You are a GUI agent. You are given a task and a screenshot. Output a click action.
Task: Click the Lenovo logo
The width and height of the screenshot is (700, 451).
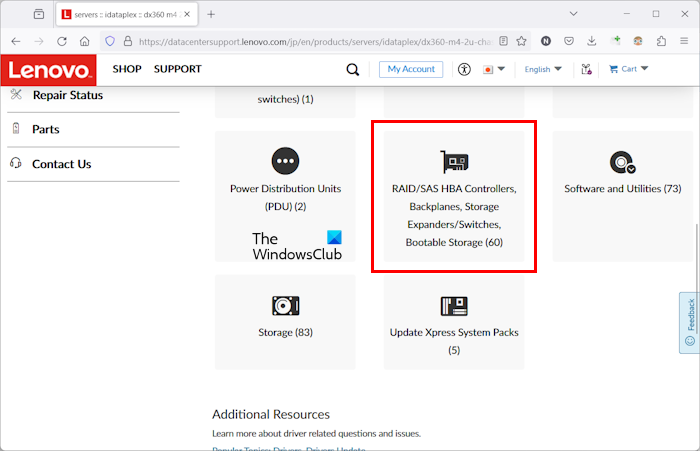pyautogui.click(x=48, y=70)
